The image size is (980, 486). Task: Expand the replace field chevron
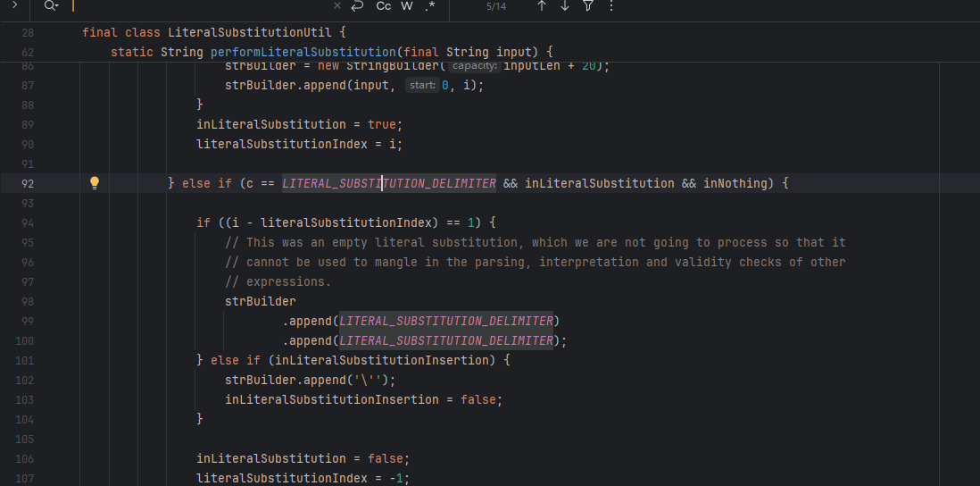coord(14,5)
